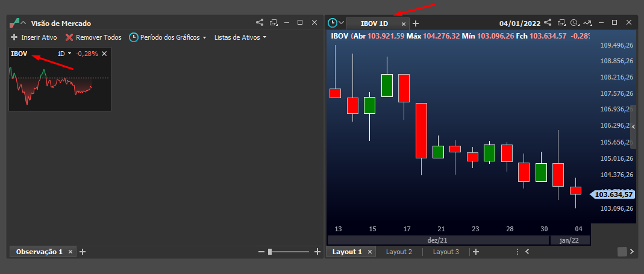Maximize the Visão de Mercado window
644x274 pixels.
pos(300,23)
